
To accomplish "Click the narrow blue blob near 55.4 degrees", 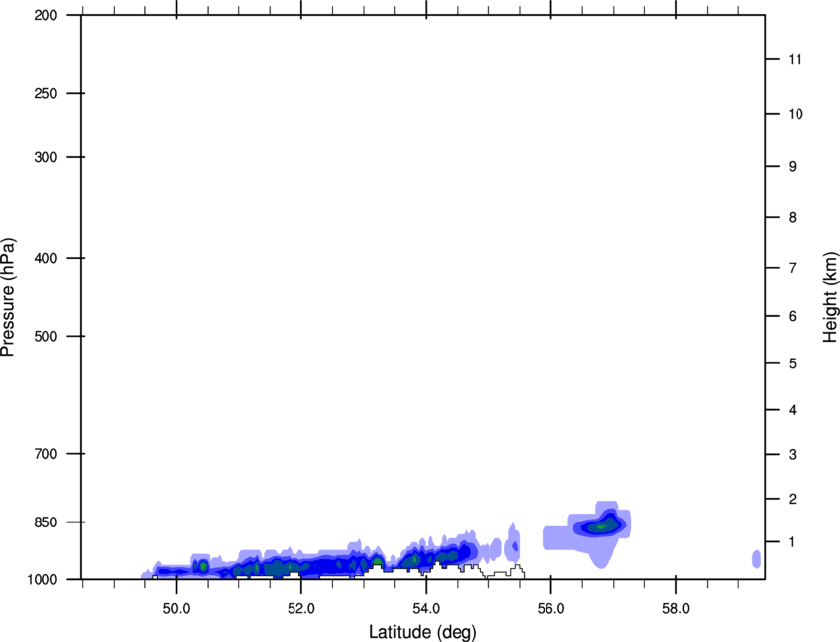I will pyautogui.click(x=513, y=542).
